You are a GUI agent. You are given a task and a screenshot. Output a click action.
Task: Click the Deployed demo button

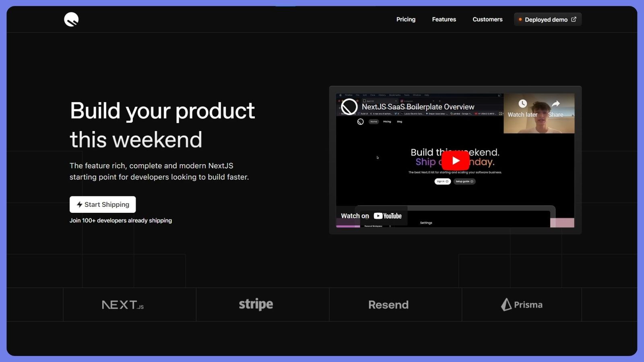(x=547, y=19)
